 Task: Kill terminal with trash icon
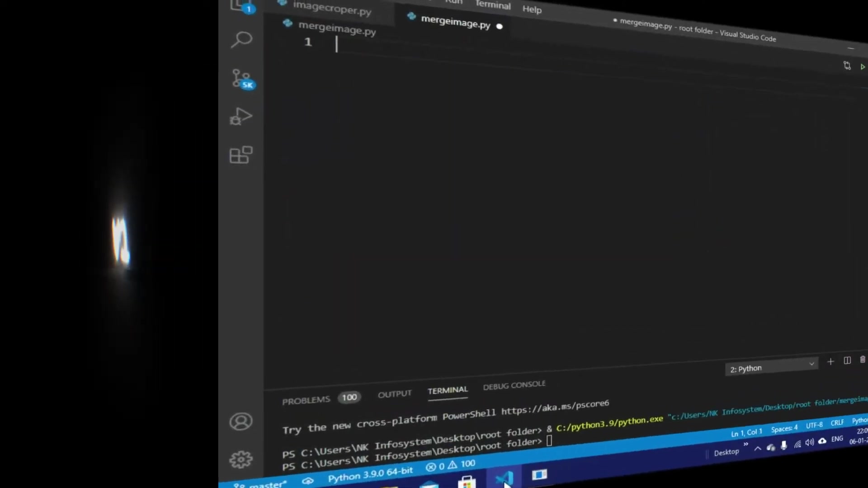click(x=863, y=359)
